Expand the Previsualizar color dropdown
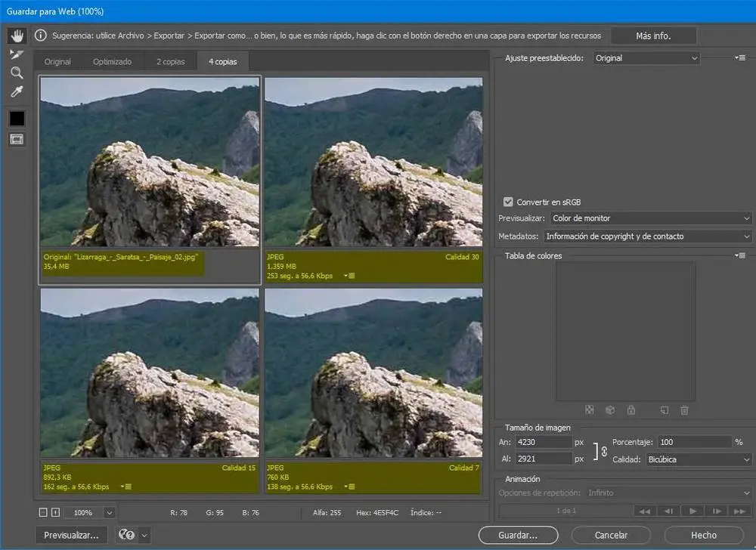This screenshot has height=550, width=756. [x=650, y=218]
